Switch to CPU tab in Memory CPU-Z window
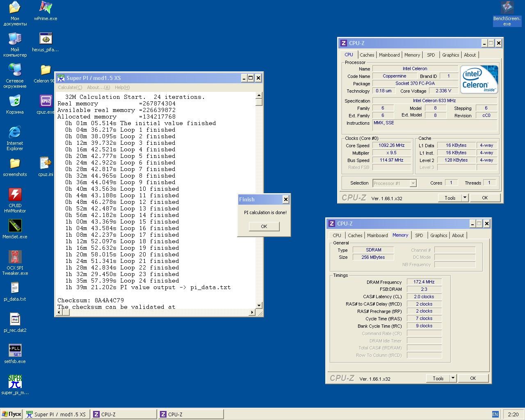This screenshot has height=420, width=525. (x=337, y=235)
